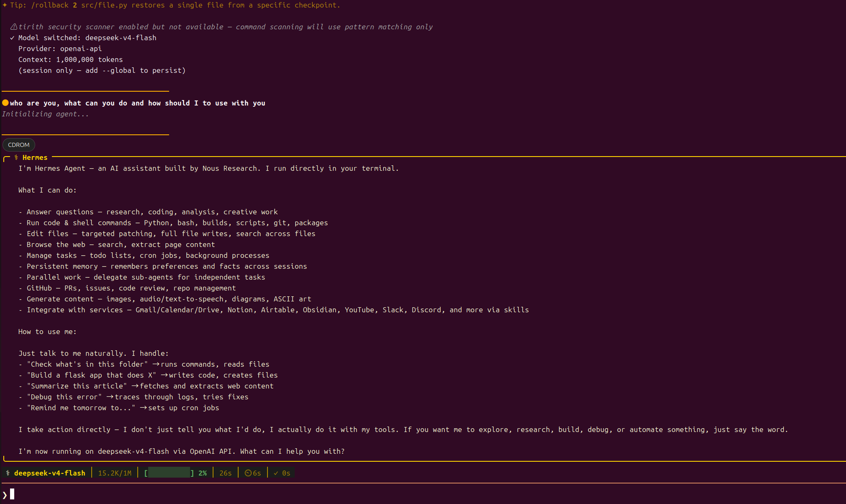
Task: Click 'Just talk to me naturally. I handle:'
Action: (x=94, y=353)
